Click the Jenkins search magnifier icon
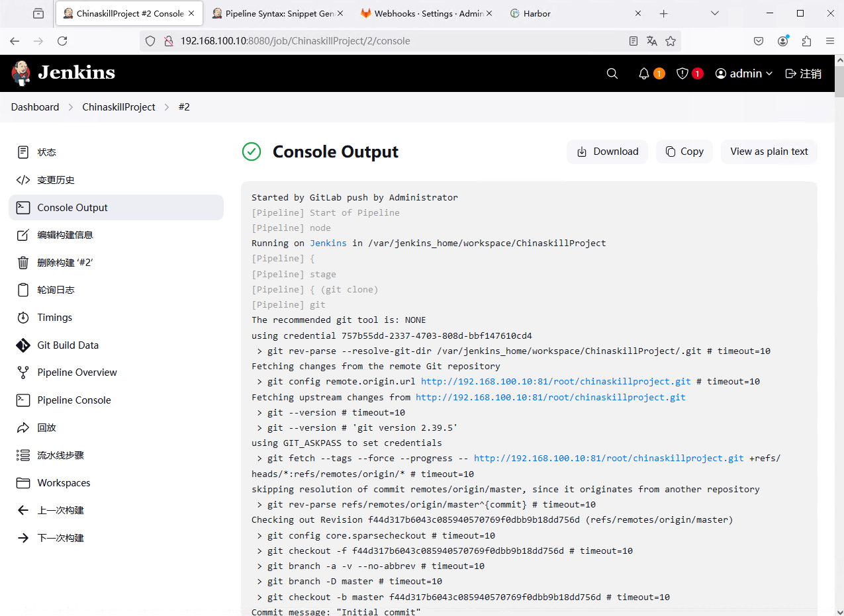844x616 pixels. (x=612, y=73)
